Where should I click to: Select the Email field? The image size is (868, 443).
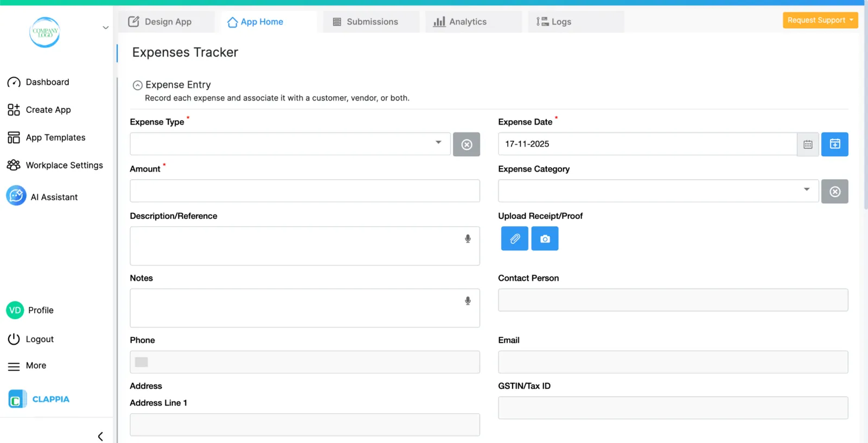coord(673,362)
